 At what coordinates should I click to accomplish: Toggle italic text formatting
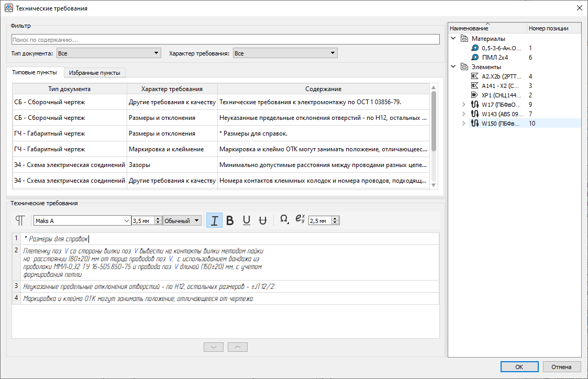tap(214, 220)
